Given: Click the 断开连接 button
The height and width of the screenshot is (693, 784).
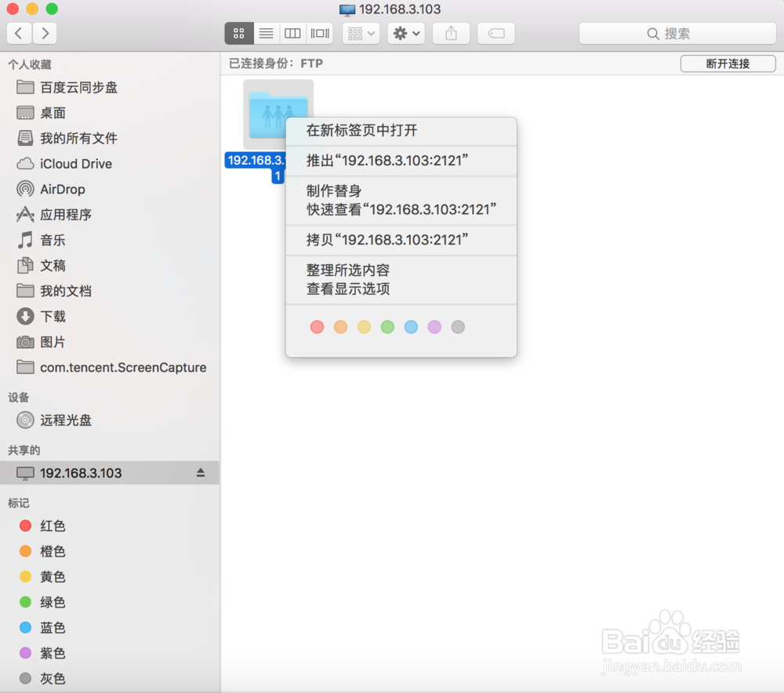Looking at the screenshot, I should coord(728,63).
